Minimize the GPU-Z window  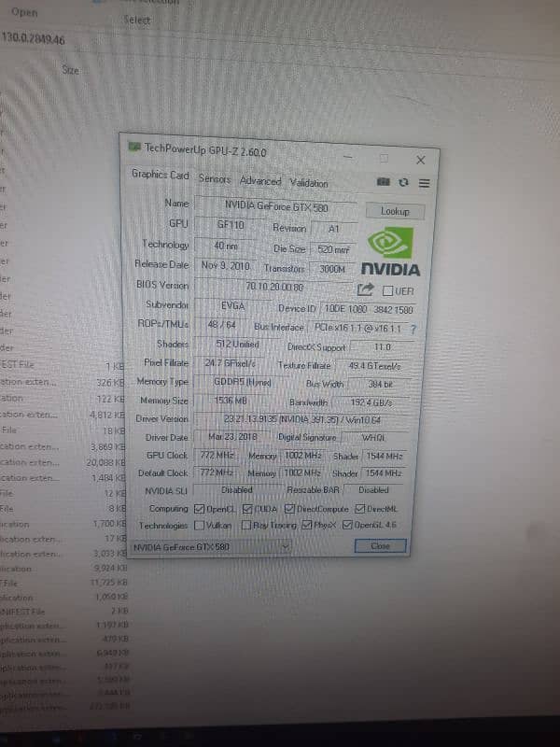(x=348, y=156)
